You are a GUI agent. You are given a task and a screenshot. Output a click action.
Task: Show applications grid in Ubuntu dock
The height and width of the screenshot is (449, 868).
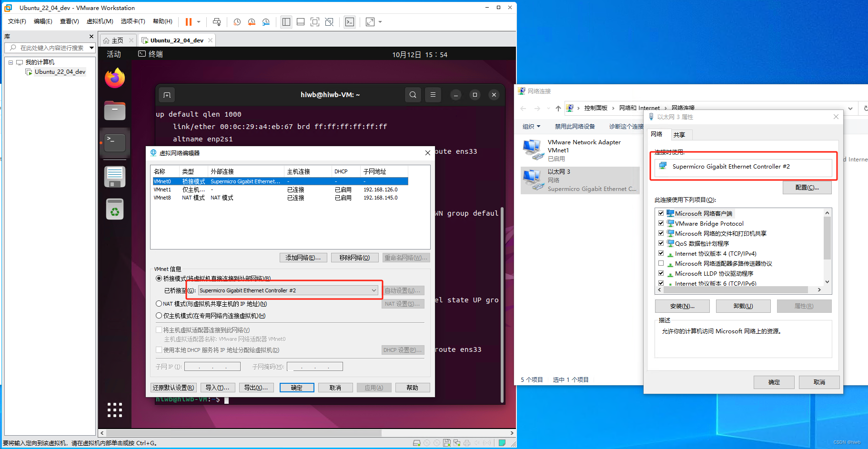(x=115, y=410)
